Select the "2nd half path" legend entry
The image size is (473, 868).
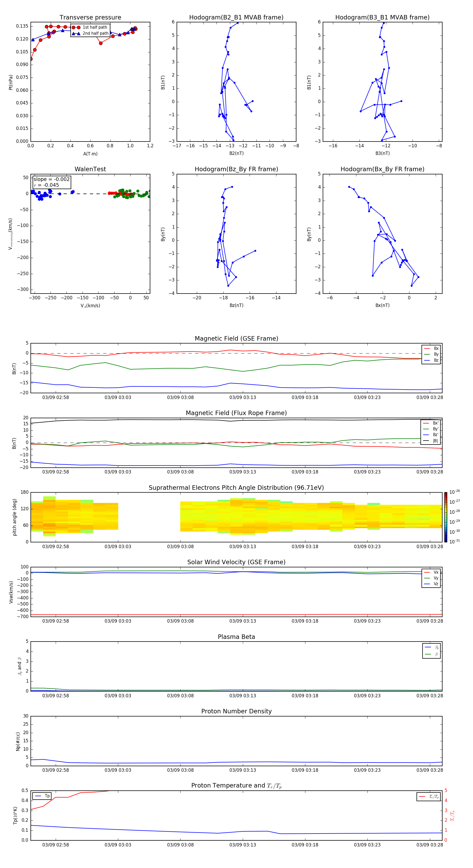(90, 33)
